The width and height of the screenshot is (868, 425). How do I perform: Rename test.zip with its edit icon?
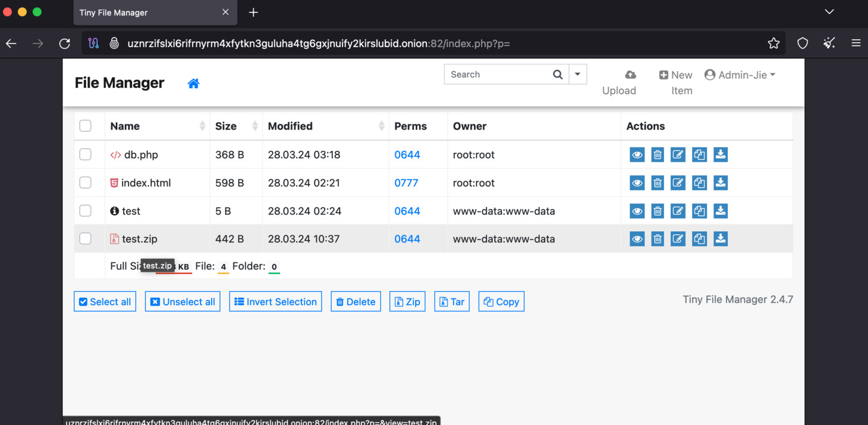pos(678,238)
